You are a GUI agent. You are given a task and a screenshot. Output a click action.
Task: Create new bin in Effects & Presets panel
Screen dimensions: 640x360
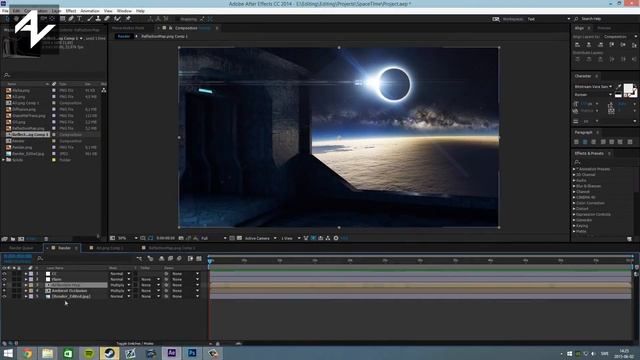pyautogui.click(x=629, y=239)
